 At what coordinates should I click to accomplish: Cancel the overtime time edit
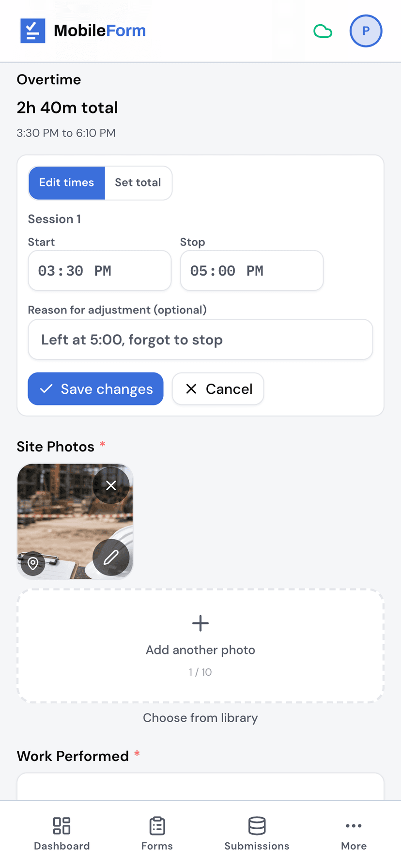218,389
